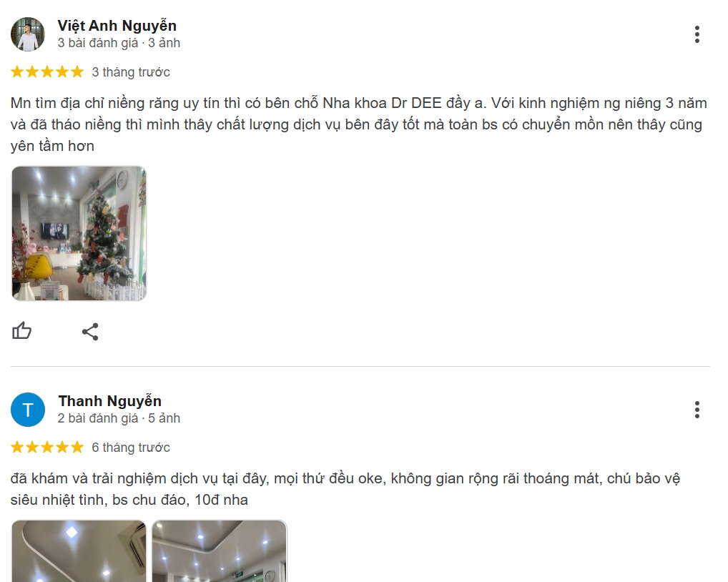This screenshot has height=582, width=728.
Task: Click the '6 tháng trước' timestamp
Action: click(x=131, y=448)
